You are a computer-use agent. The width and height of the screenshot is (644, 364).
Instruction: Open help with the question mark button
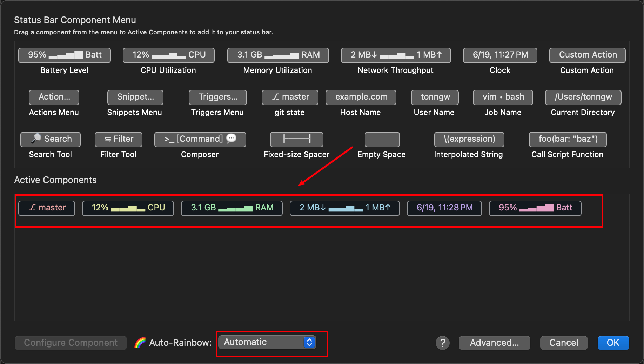point(443,343)
